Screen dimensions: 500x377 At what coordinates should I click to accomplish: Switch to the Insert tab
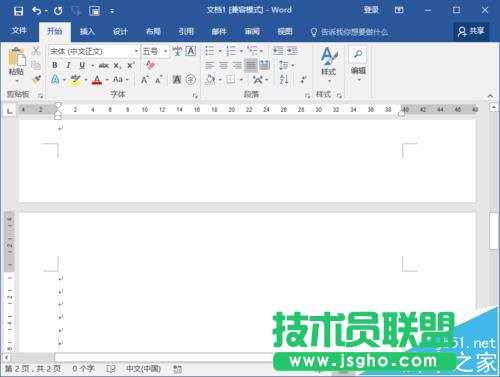pos(87,32)
